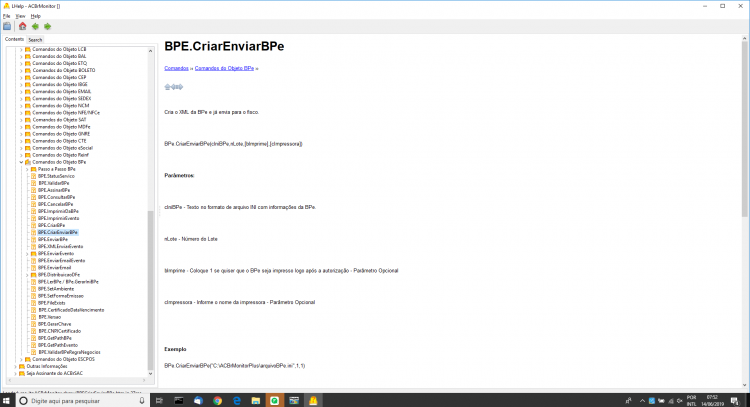Expand Comandos do Objeto NFE/NFCe node
The height and width of the screenshot is (407, 750).
tap(21, 113)
